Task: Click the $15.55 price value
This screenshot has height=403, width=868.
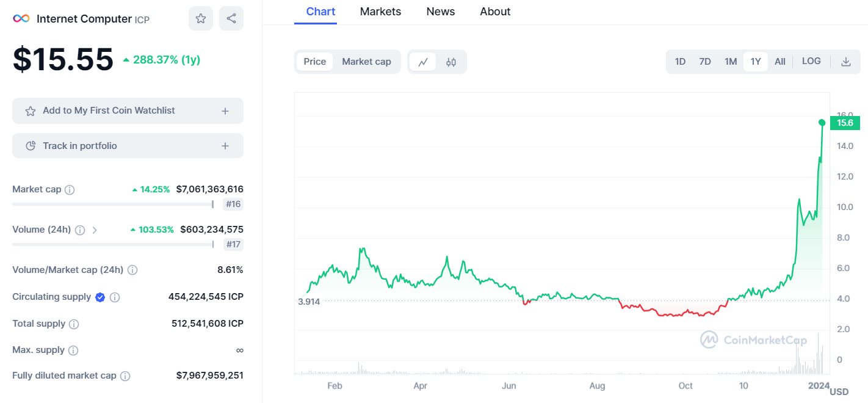Action: [63, 60]
